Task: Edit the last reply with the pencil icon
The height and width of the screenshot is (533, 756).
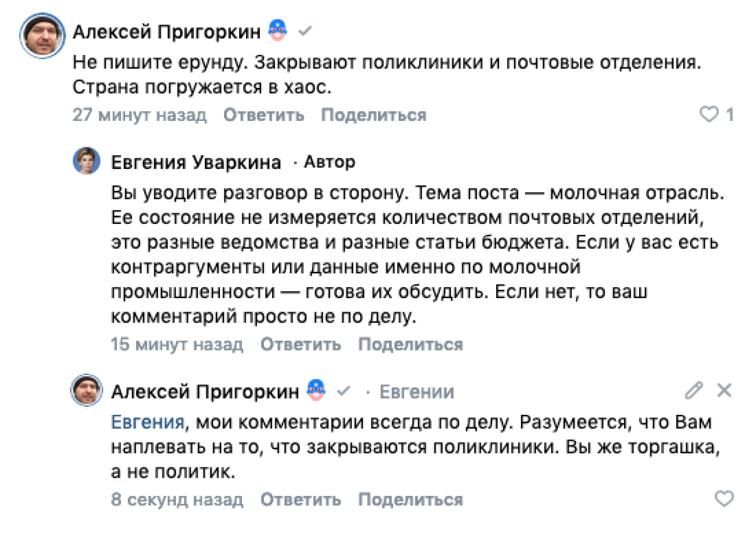Action: (x=693, y=390)
